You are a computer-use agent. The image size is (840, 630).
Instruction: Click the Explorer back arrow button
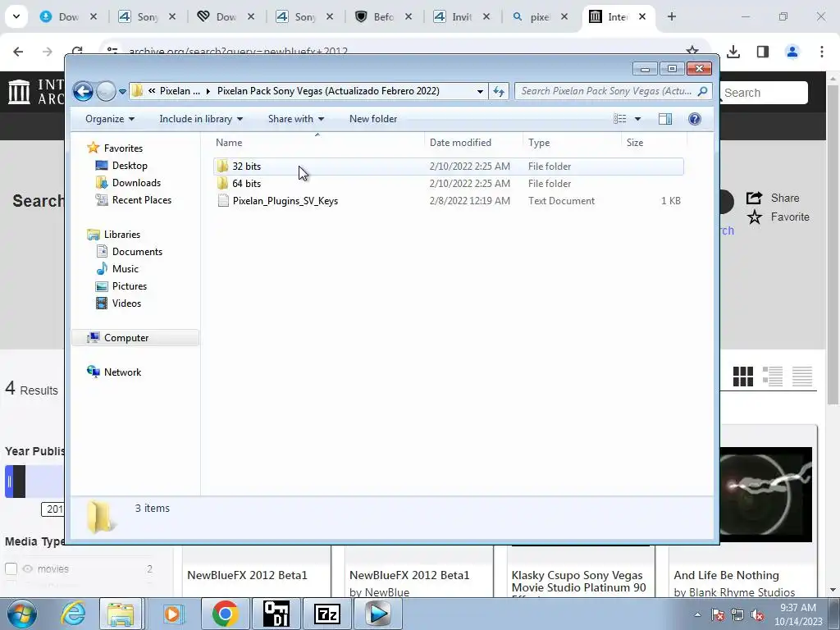coord(83,91)
